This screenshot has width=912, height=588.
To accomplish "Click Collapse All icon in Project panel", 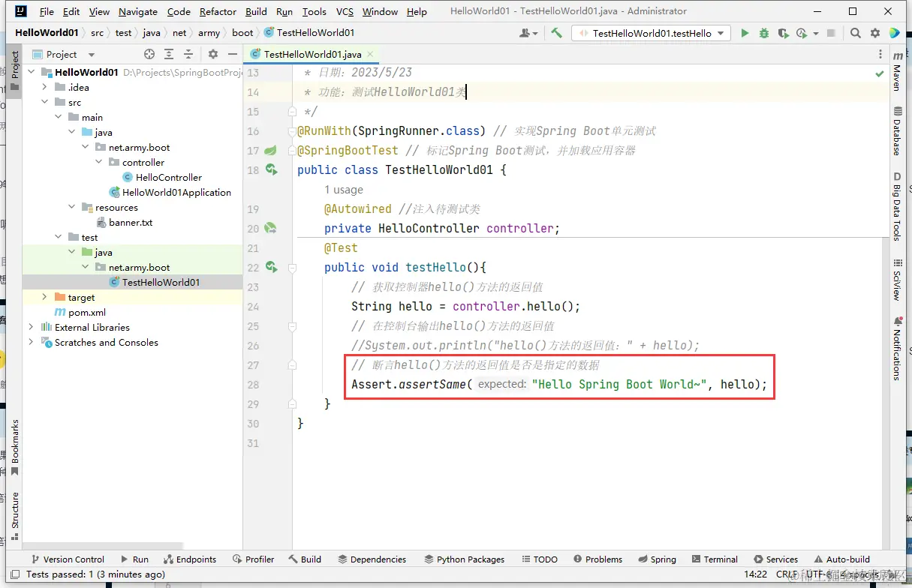I will click(188, 54).
